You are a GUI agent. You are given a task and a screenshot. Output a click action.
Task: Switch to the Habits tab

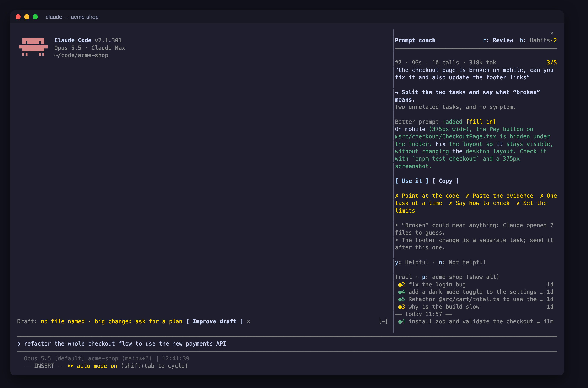coord(538,40)
